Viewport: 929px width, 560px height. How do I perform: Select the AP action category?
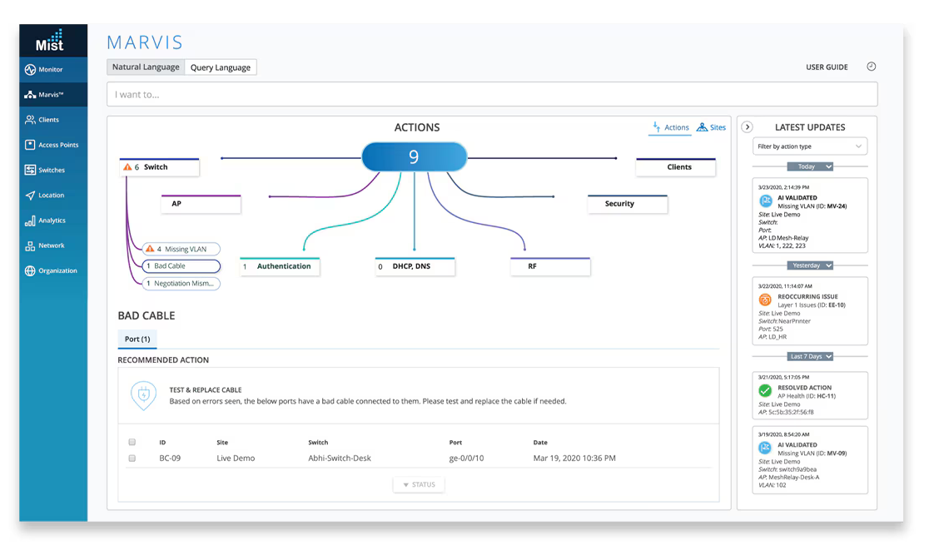(x=201, y=204)
